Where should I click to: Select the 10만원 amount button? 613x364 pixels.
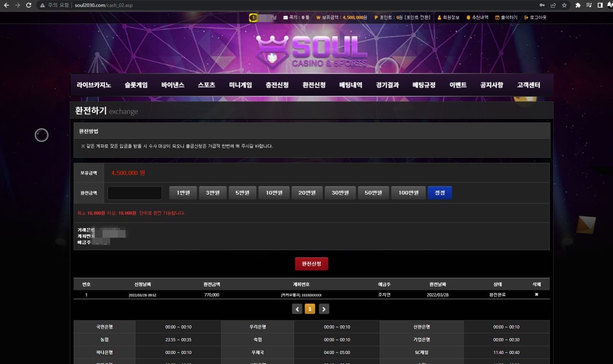pos(274,193)
